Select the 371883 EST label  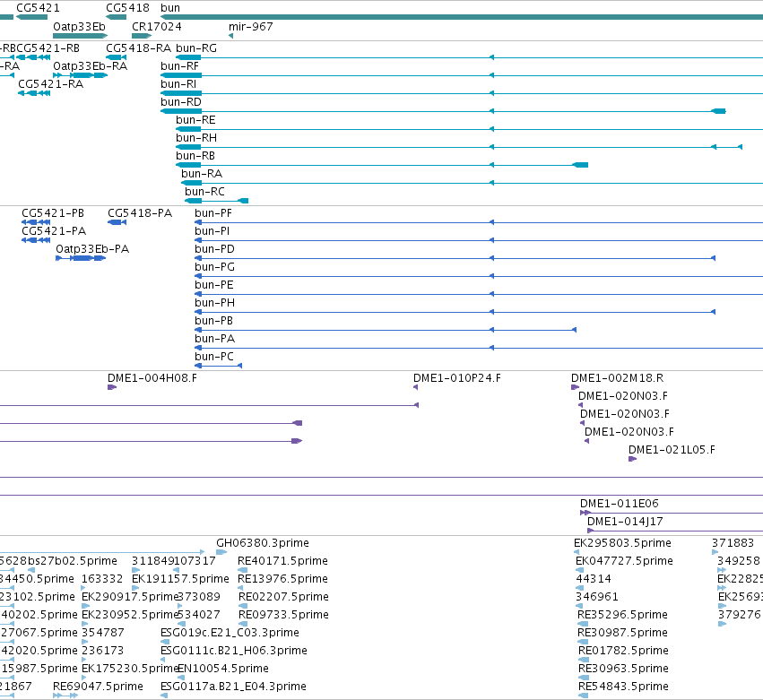[733, 543]
